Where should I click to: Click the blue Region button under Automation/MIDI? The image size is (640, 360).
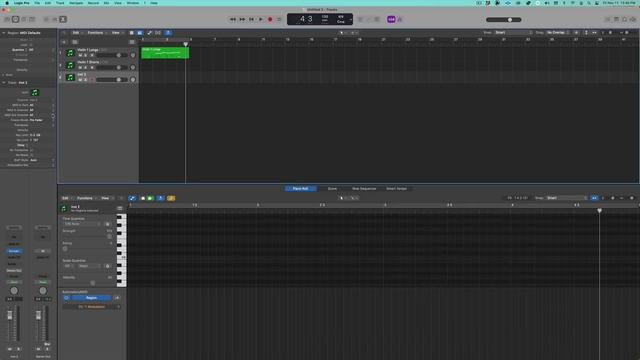[91, 298]
